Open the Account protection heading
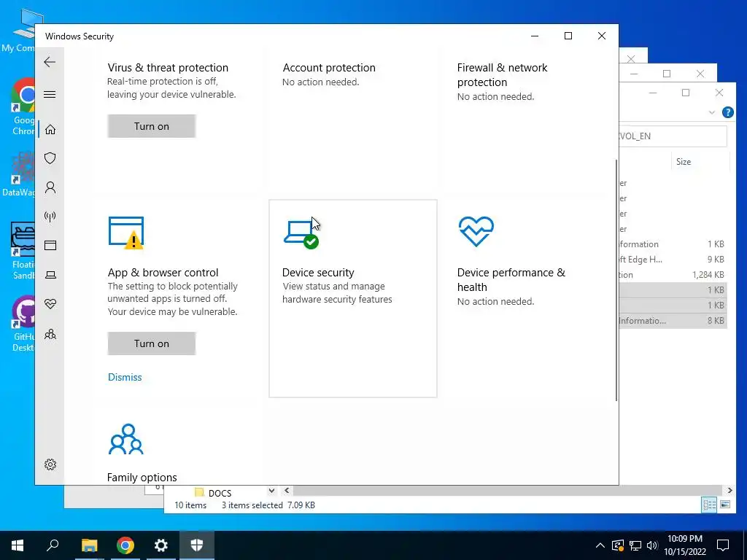The height and width of the screenshot is (560, 747). point(329,68)
